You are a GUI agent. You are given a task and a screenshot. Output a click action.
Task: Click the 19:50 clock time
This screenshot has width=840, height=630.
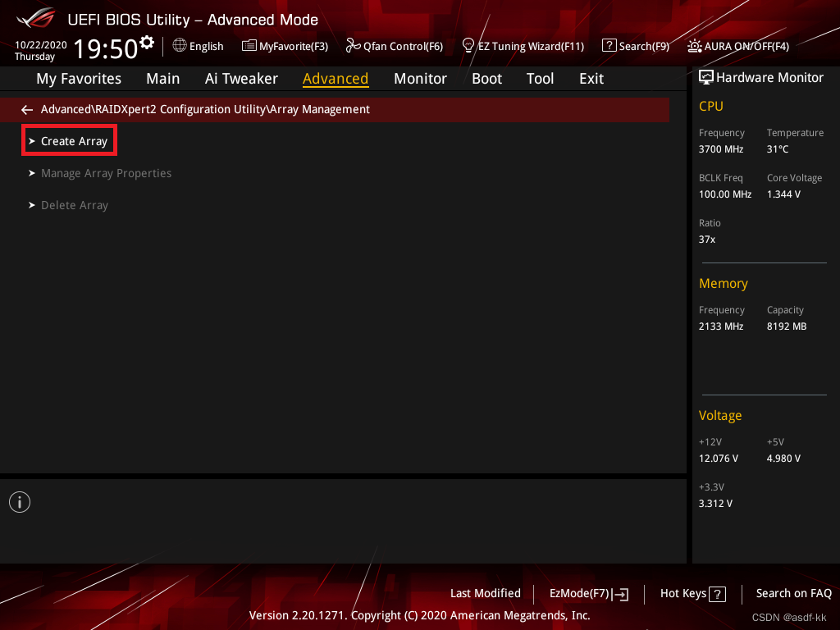pos(106,49)
